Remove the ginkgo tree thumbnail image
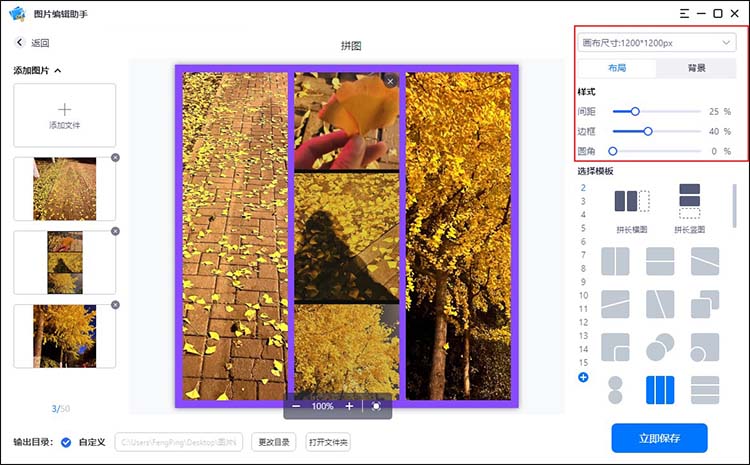 (x=115, y=305)
